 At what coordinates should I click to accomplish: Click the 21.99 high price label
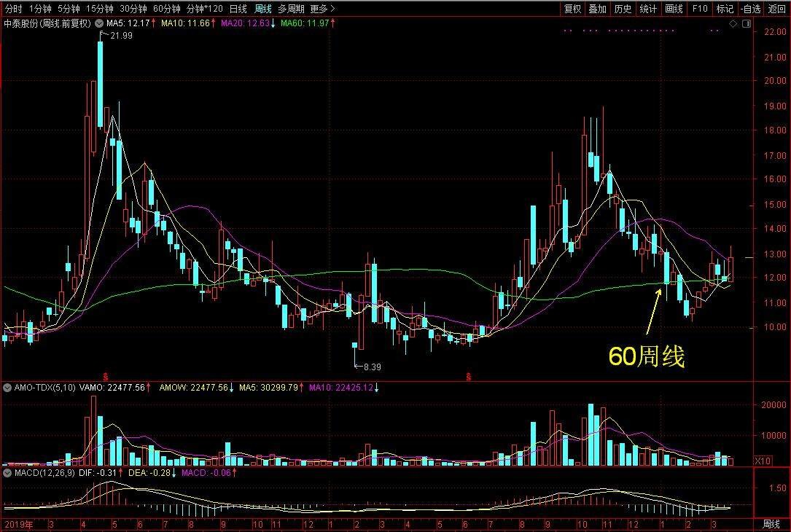pyautogui.click(x=121, y=35)
